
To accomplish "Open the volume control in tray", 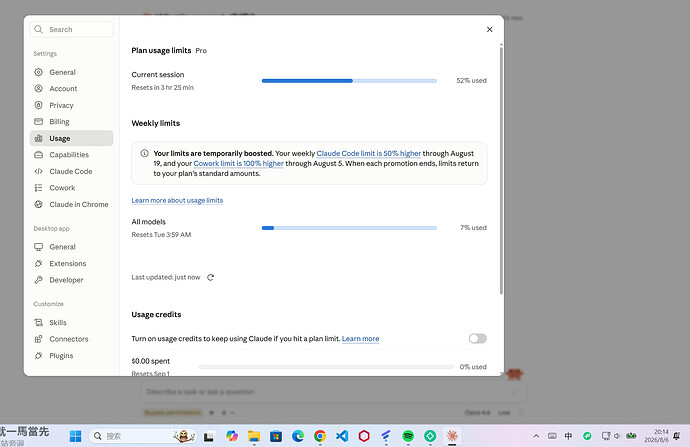I will click(617, 436).
